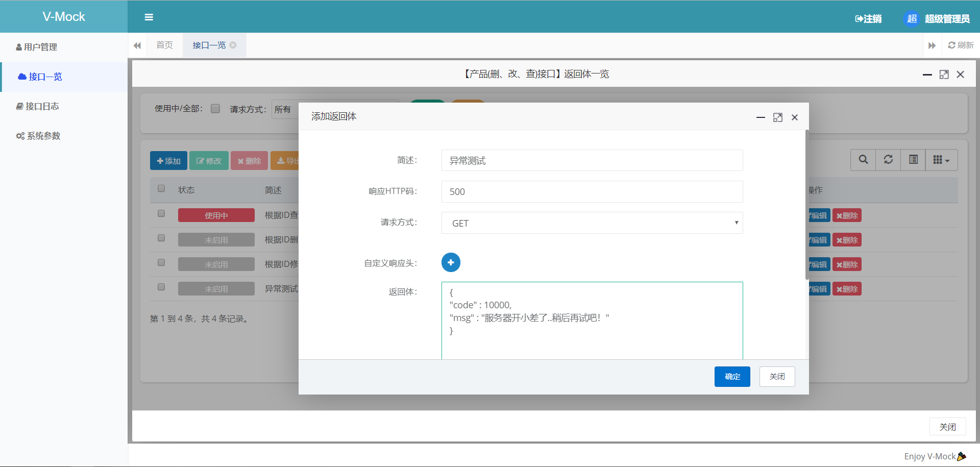Delete the first row with 删除 button
This screenshot has width=980, height=467.
[x=847, y=215]
